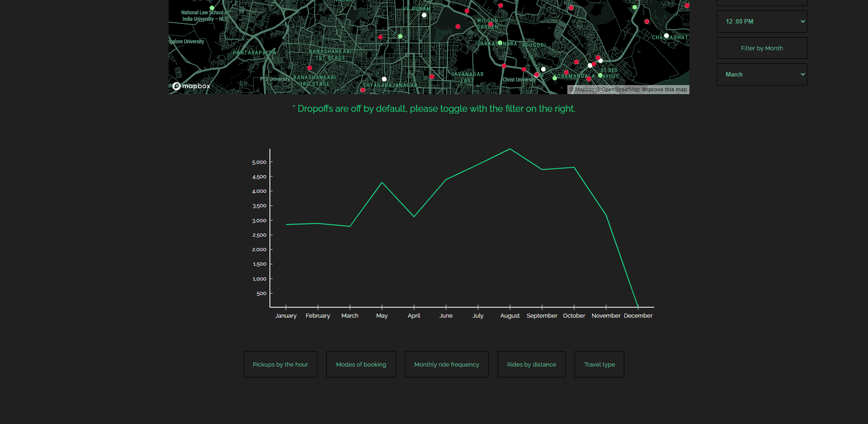Click the PES University map label

click(275, 79)
